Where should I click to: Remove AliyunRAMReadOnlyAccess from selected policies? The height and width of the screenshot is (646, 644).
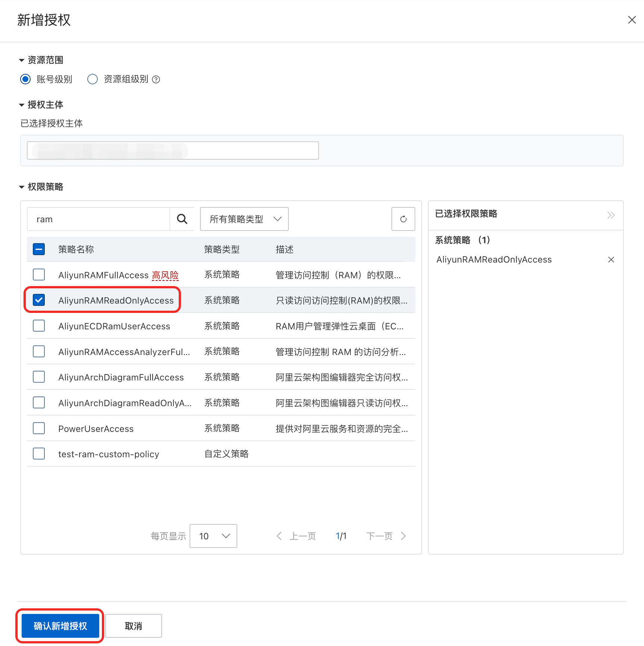click(x=611, y=260)
